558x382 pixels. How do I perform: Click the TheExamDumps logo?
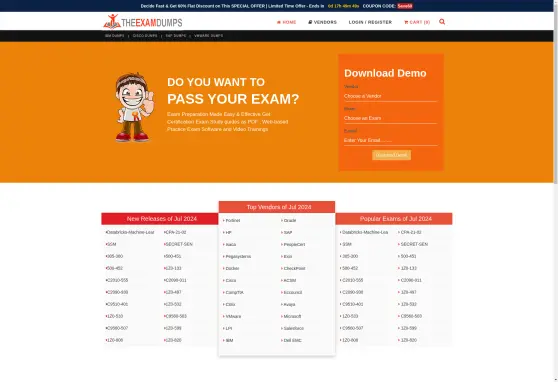point(143,22)
